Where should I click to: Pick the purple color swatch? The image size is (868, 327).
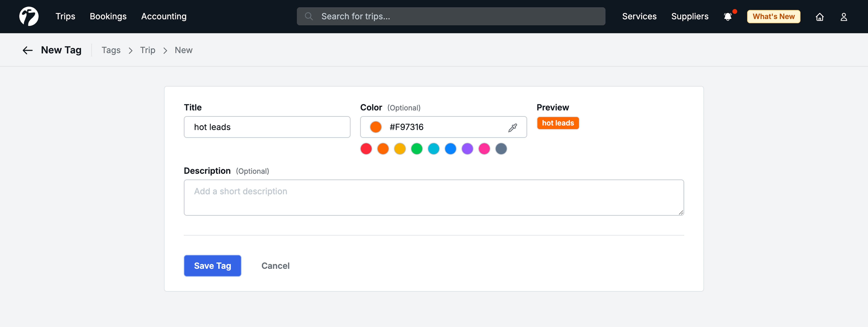467,149
